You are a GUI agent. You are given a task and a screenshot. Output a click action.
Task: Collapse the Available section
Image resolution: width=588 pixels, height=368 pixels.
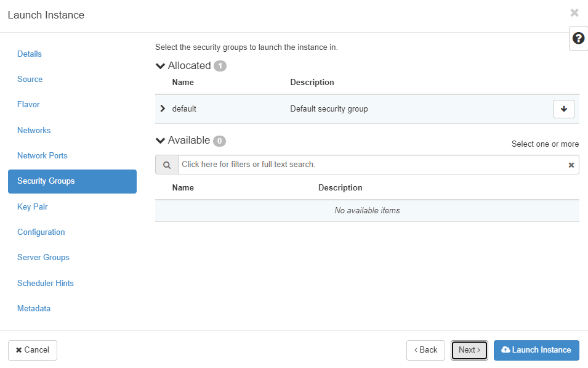(x=161, y=141)
